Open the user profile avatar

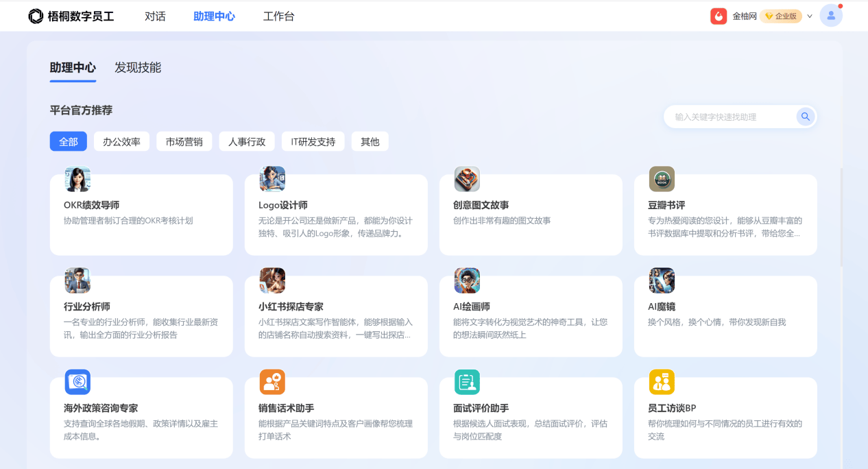831,16
